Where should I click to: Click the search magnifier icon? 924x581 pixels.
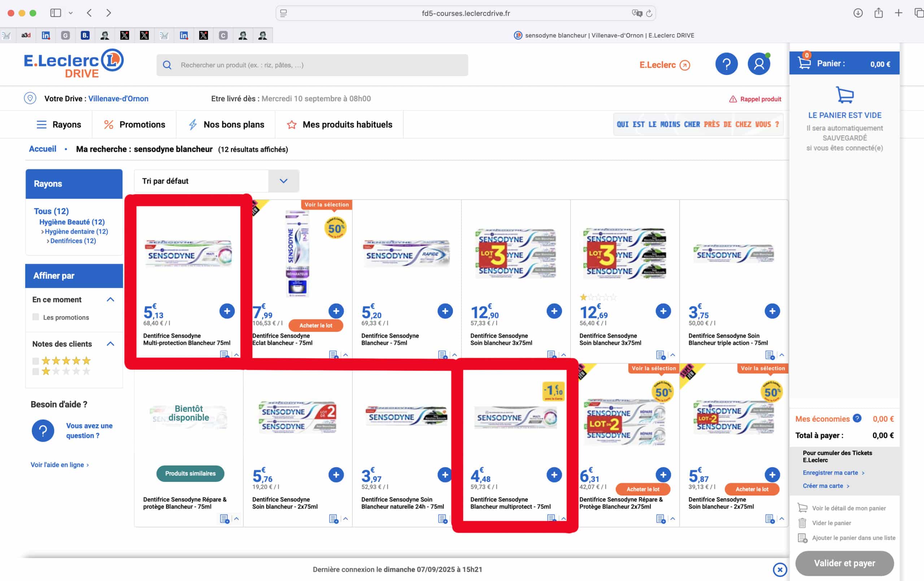pyautogui.click(x=167, y=65)
